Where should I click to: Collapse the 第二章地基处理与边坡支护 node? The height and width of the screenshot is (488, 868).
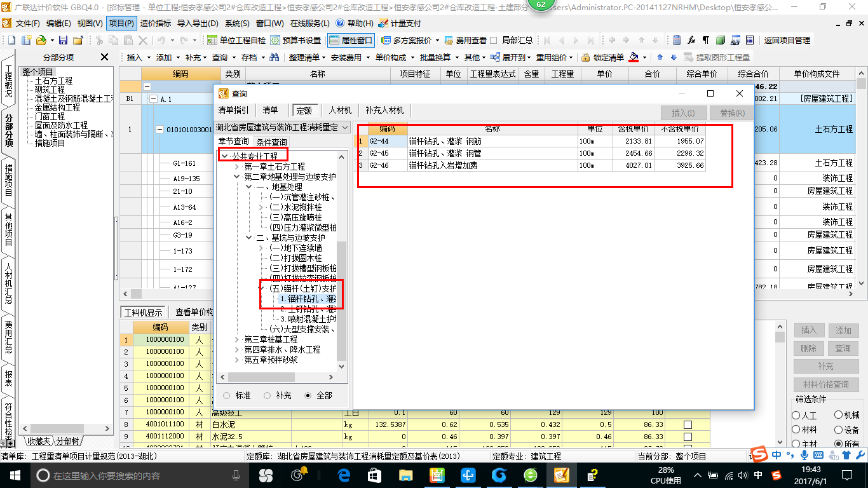point(237,177)
